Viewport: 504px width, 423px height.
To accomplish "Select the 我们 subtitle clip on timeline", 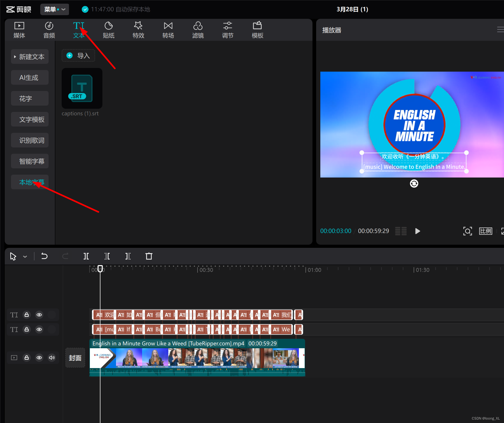I will (281, 315).
